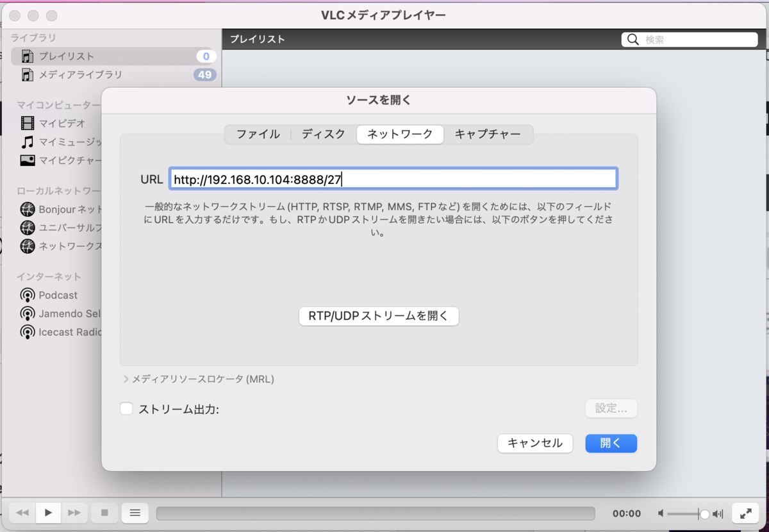
Task: Select the Universal Plug'n'Play globe icon
Action: [27, 228]
